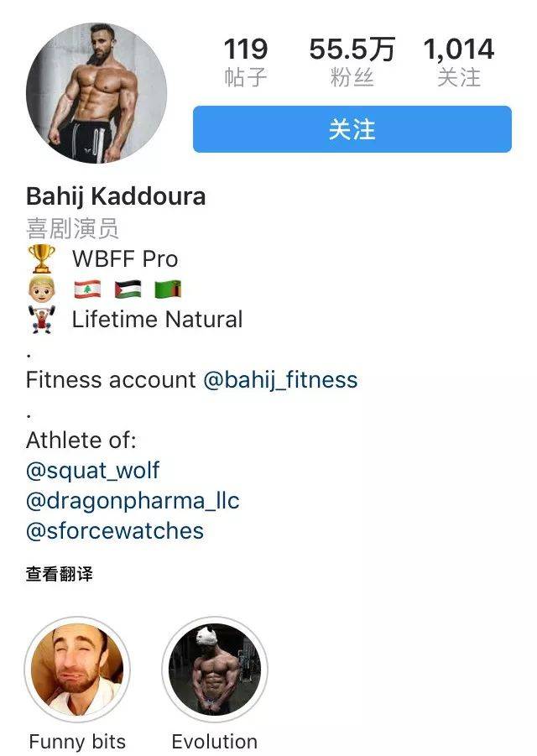Open the @sforcewatches mention link

tap(115, 531)
